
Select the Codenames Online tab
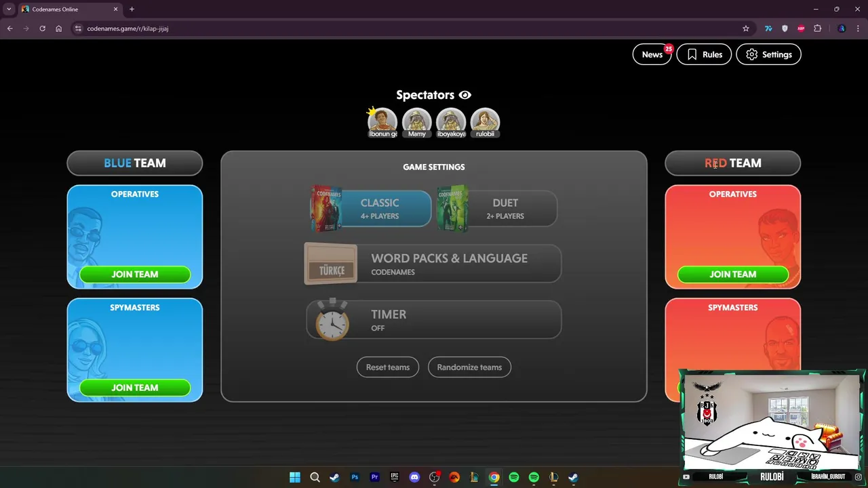coord(70,9)
